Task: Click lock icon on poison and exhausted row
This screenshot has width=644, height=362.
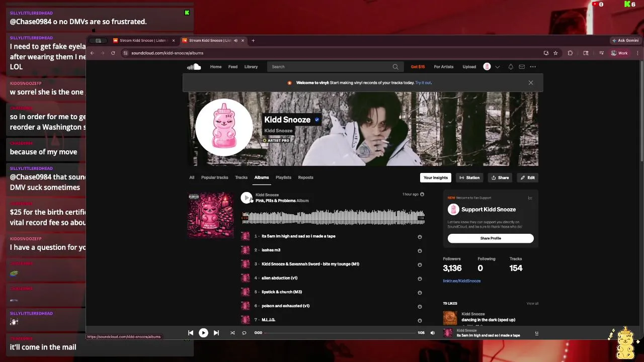Action: (420, 306)
